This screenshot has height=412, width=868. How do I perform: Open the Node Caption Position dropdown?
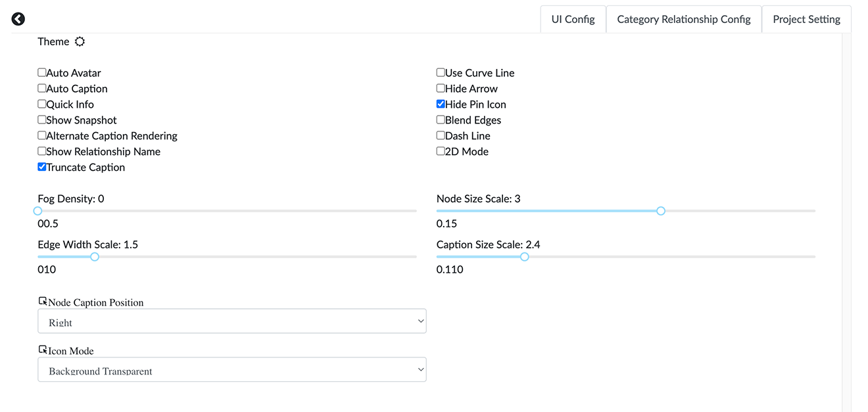click(231, 321)
